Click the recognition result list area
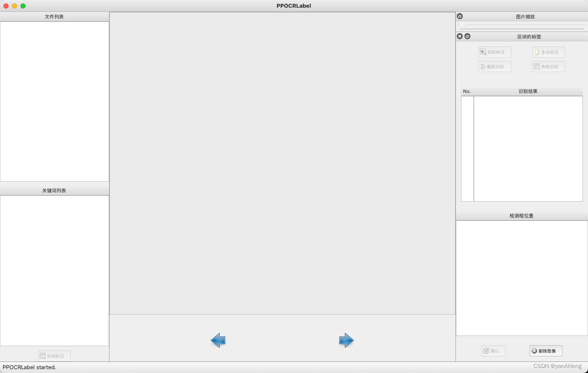588x373 pixels. click(x=528, y=149)
